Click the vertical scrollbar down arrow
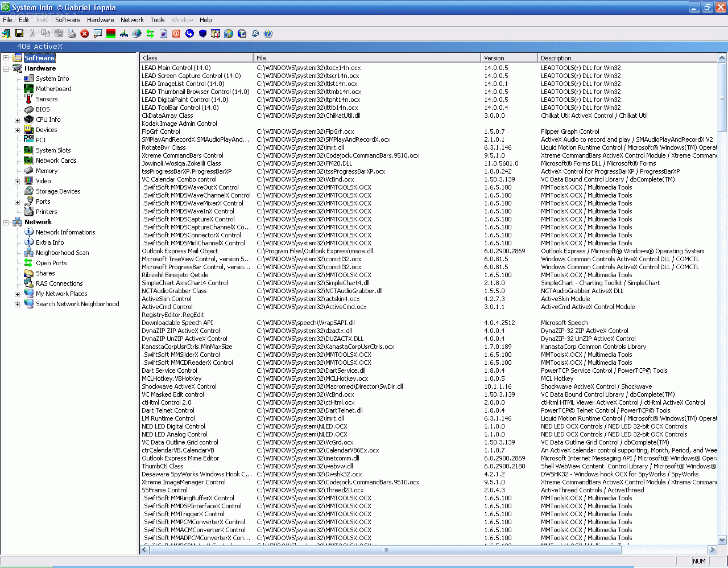This screenshot has width=728, height=568. pyautogui.click(x=722, y=540)
